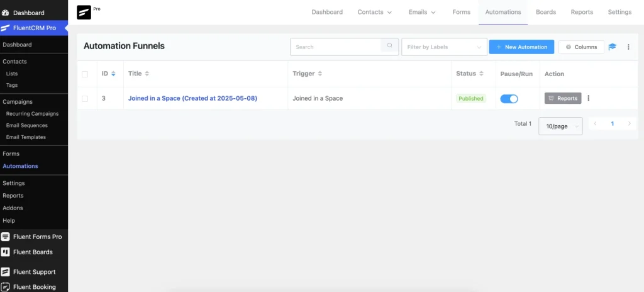Tick the select-all checkbox in table header

(85, 74)
